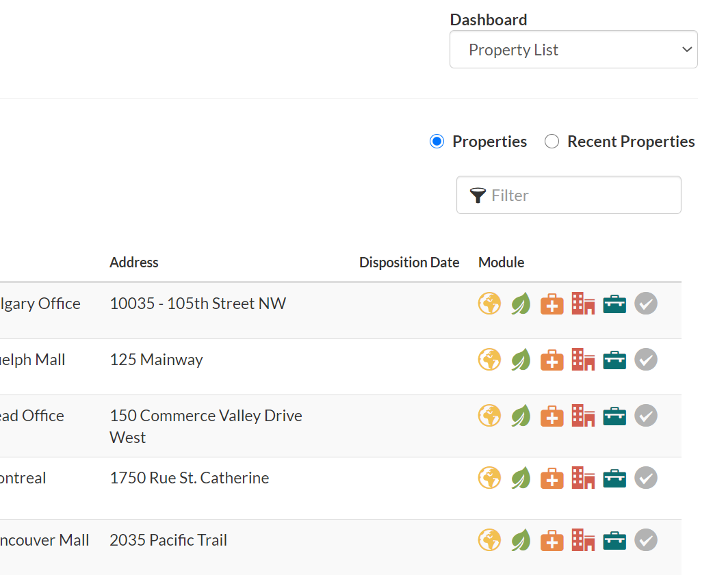Click gray checkmark in 1750 Rue St. Catherine row
Screen dimensions: 713x588
pyautogui.click(x=646, y=478)
